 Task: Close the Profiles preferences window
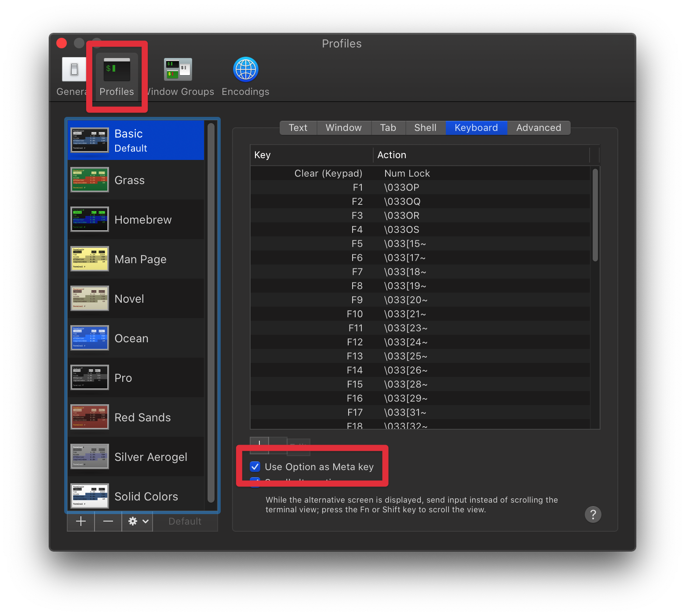click(62, 43)
